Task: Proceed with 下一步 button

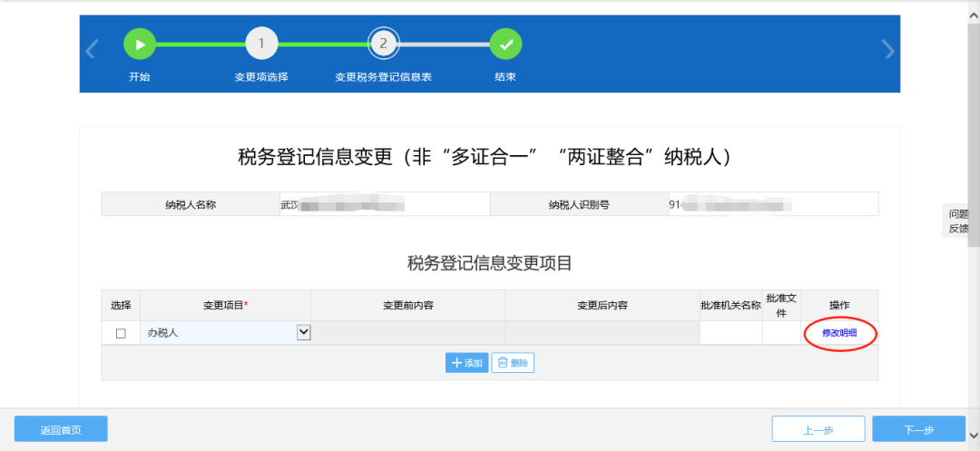Action: [918, 429]
